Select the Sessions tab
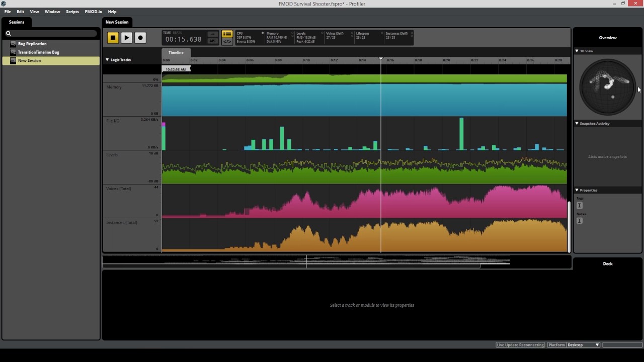 pyautogui.click(x=17, y=22)
